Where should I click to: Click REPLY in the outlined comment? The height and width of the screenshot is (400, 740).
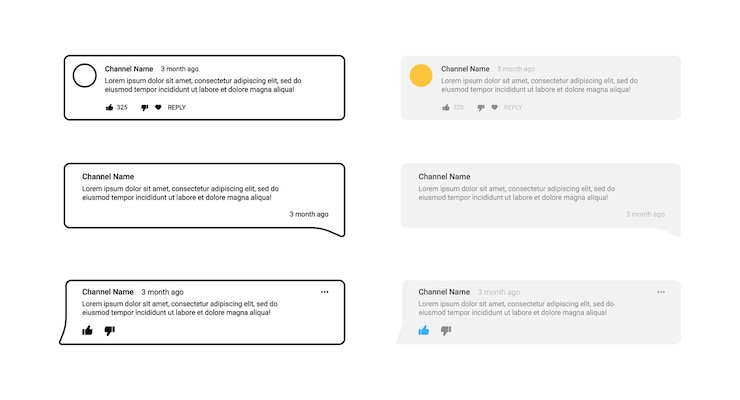[x=177, y=108]
